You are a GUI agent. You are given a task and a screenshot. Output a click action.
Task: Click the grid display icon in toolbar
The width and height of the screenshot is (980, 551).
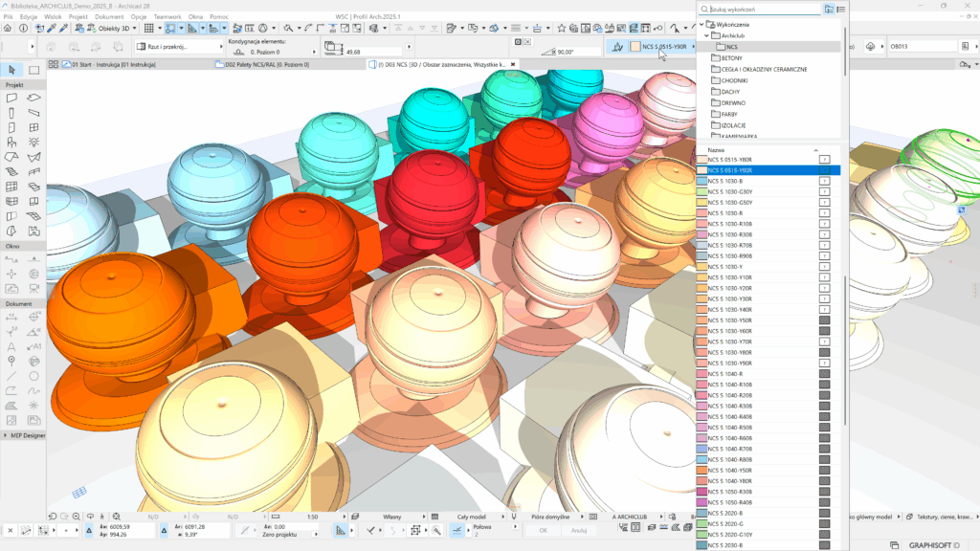click(148, 29)
